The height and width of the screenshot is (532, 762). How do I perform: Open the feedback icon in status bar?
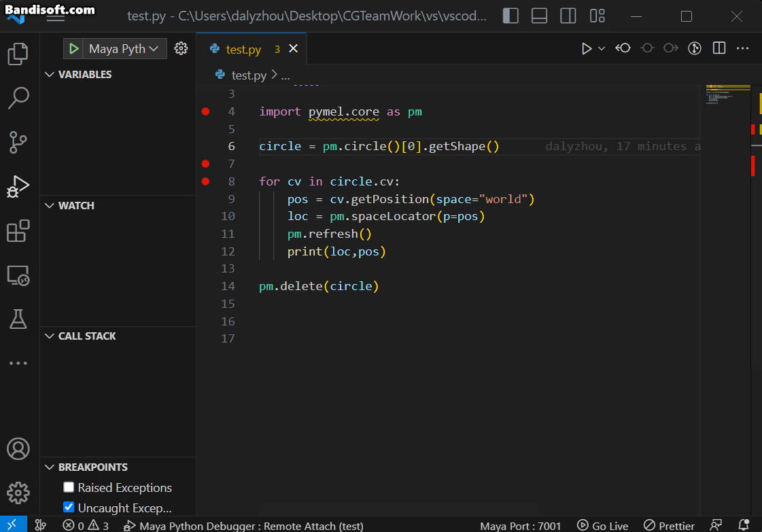(x=715, y=525)
